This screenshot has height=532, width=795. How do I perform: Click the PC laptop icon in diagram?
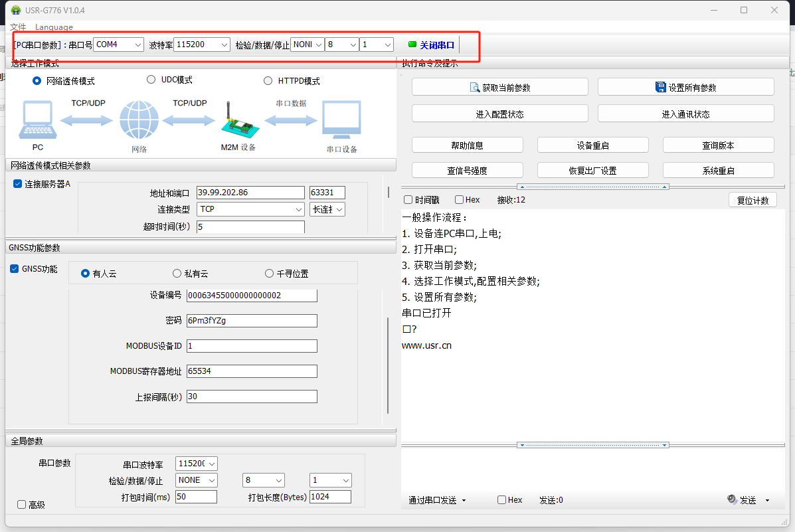(37, 120)
